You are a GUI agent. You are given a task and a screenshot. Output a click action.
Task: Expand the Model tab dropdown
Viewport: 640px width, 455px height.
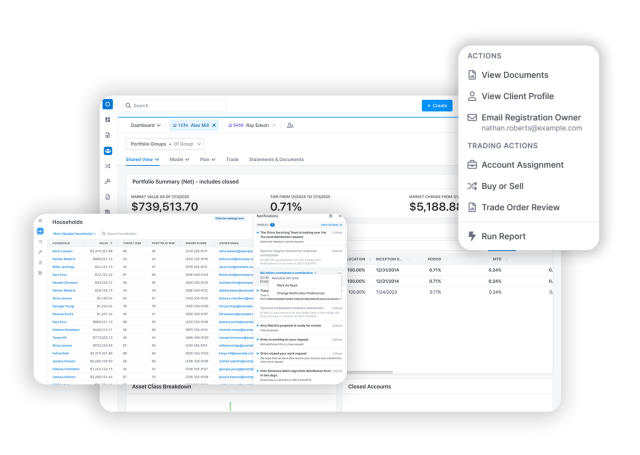[x=179, y=160]
